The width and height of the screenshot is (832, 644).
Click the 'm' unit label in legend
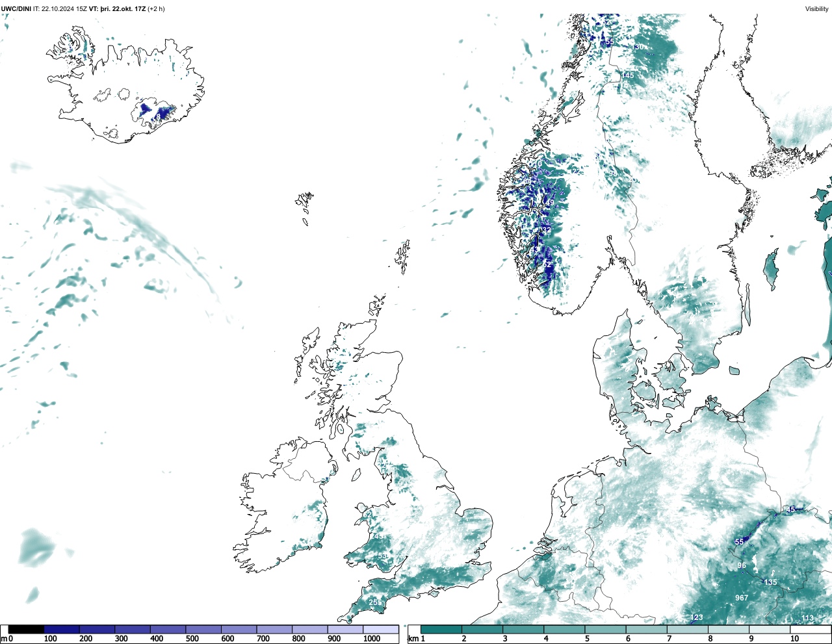[x=4, y=639]
